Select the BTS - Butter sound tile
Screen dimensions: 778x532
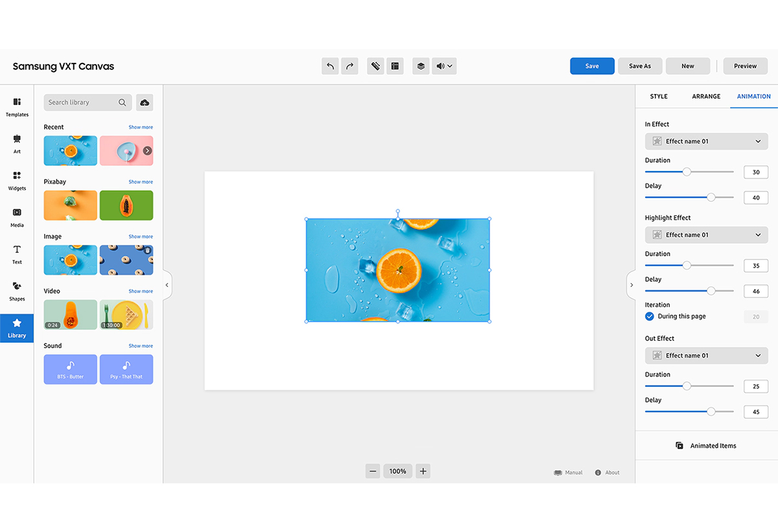click(x=71, y=369)
